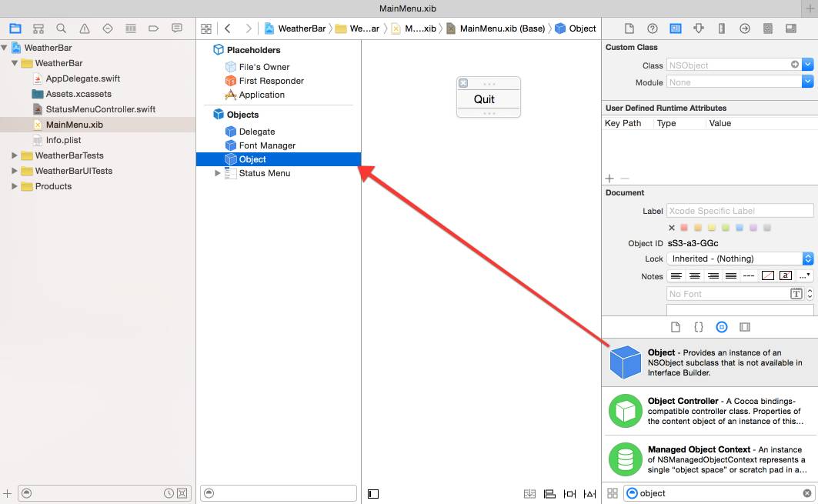
Task: Collapse the WeatherBar project root
Action: coord(4,48)
